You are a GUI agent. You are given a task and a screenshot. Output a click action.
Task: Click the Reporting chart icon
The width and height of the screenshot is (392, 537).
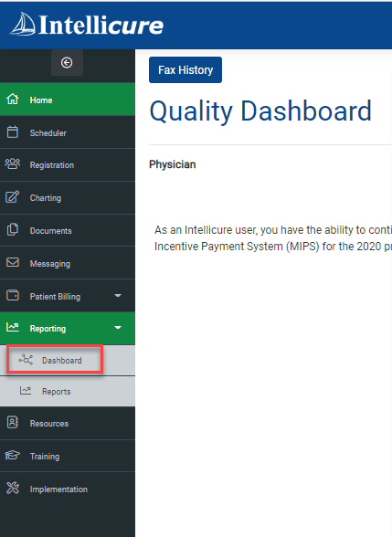(x=13, y=327)
